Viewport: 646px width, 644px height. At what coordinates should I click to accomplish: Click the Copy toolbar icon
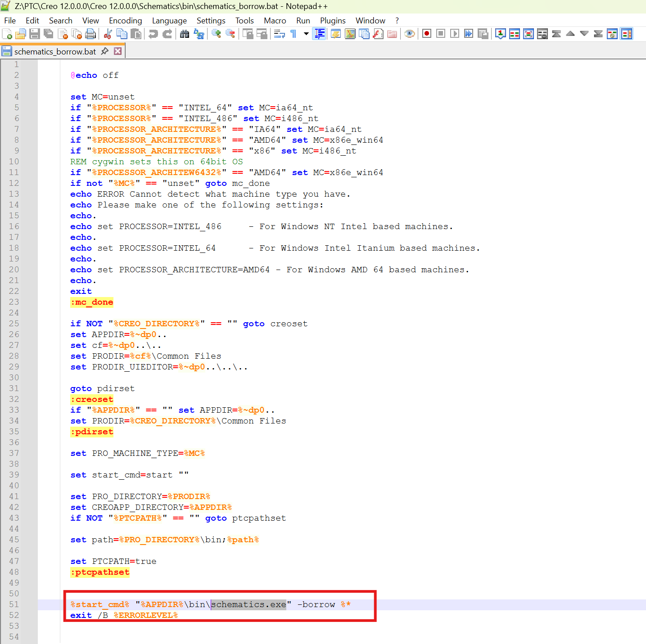[122, 34]
